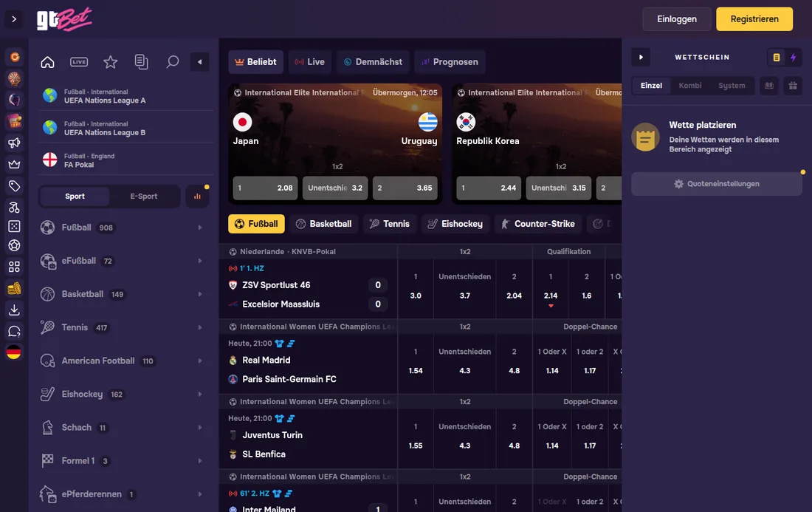This screenshot has width=812, height=512.
Task: Open the cherries slots icon in sidebar
Action: [x=14, y=208]
